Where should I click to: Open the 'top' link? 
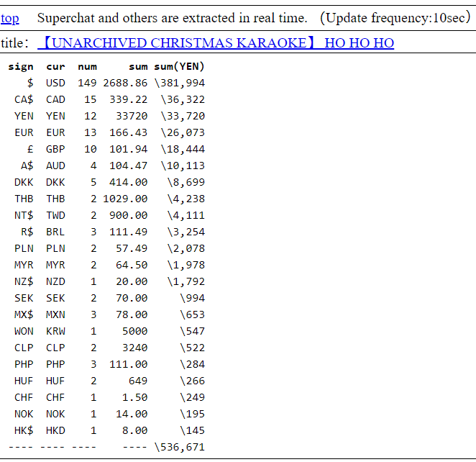click(10, 18)
